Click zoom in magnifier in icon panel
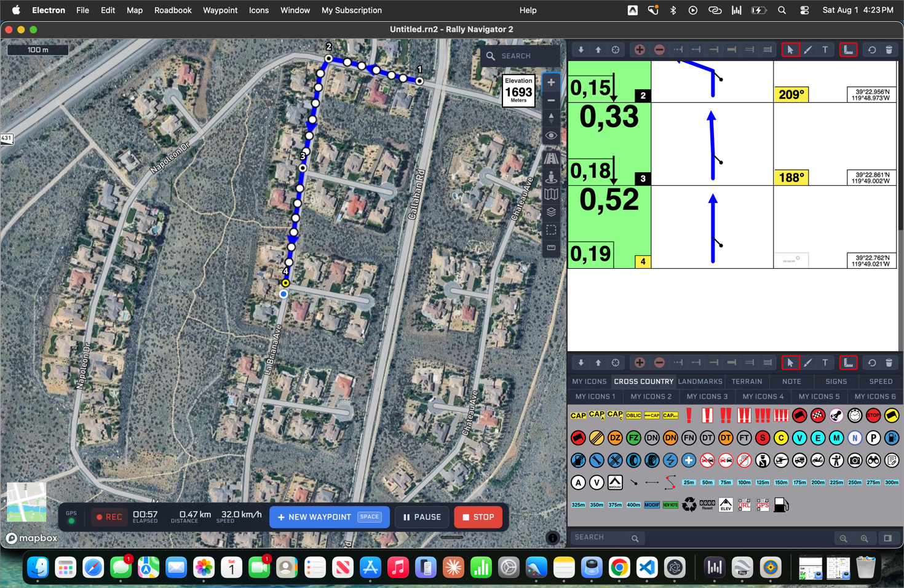The width and height of the screenshot is (904, 588). [865, 538]
